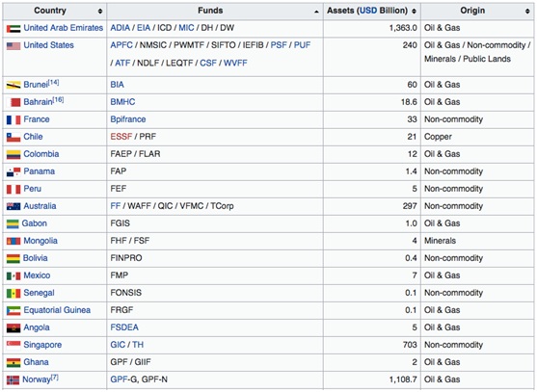Follow the red ESSF link
This screenshot has height=392, width=537.
point(121,137)
